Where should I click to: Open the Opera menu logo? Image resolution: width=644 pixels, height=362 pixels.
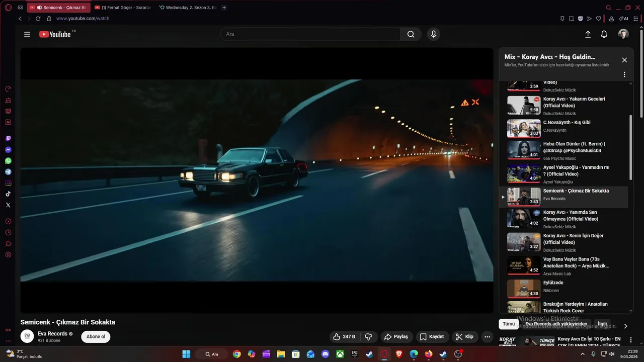coord(8,8)
